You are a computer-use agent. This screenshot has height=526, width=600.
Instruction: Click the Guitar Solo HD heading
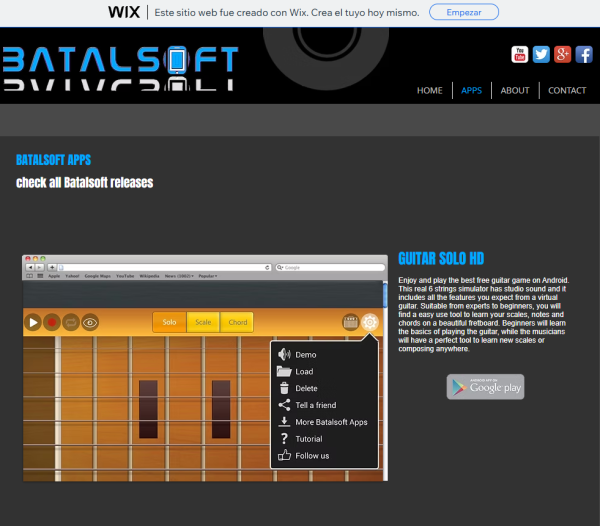point(441,259)
